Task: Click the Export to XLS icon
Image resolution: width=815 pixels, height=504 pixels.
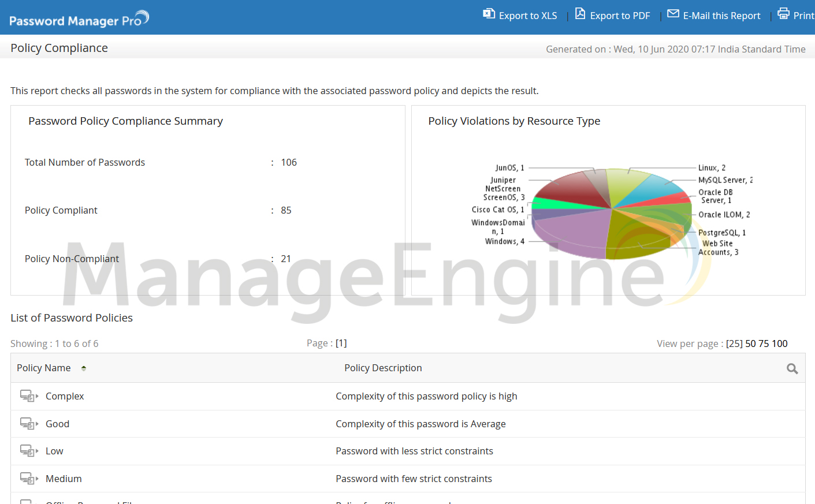Action: 489,13
